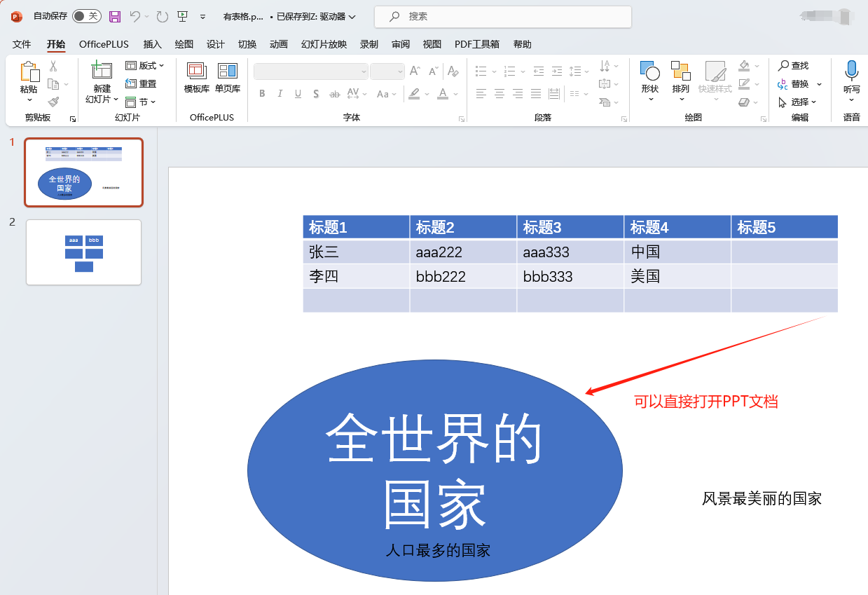The width and height of the screenshot is (868, 595).
Task: Toggle Italic formatting button
Action: [x=280, y=94]
